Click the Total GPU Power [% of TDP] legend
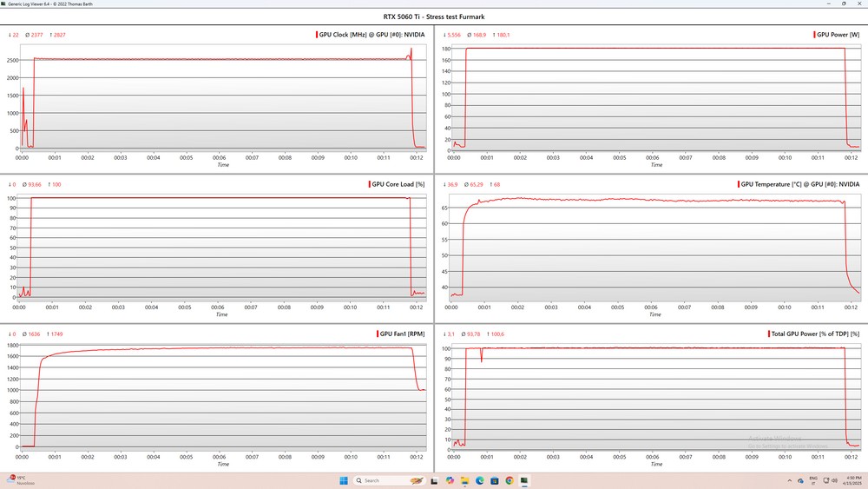 coord(815,334)
